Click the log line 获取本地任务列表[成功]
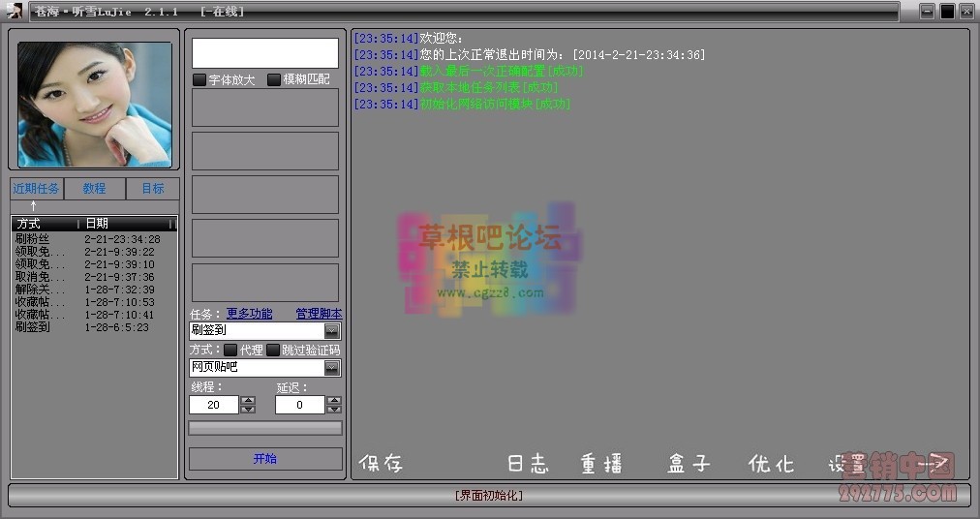Viewport: 980px width, 519px height. point(456,87)
